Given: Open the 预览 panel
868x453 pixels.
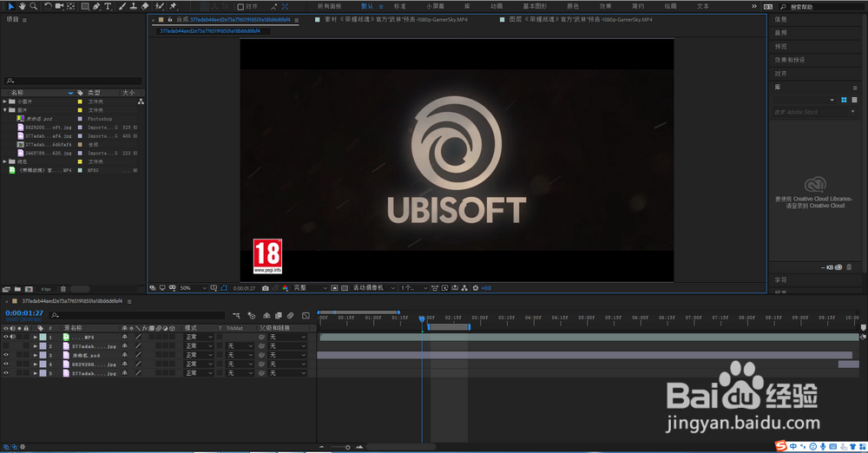Looking at the screenshot, I should (x=780, y=47).
